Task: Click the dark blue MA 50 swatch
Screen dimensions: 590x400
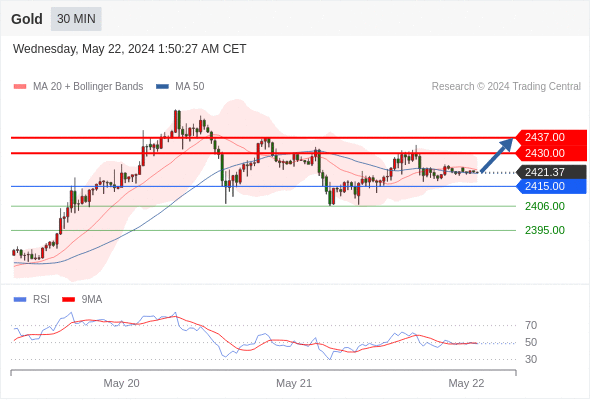Action: click(x=163, y=87)
